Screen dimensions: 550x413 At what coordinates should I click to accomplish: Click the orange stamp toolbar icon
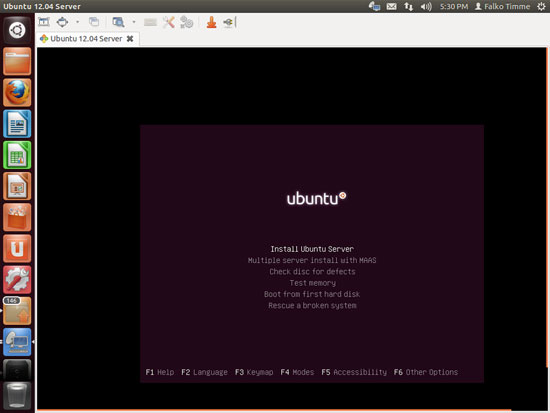click(211, 22)
